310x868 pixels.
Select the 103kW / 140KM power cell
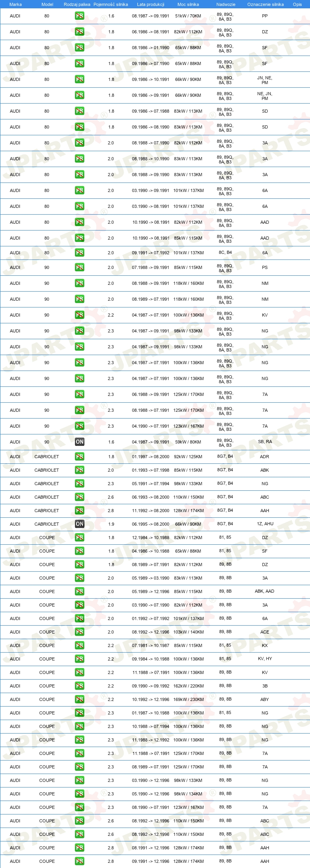189,632
